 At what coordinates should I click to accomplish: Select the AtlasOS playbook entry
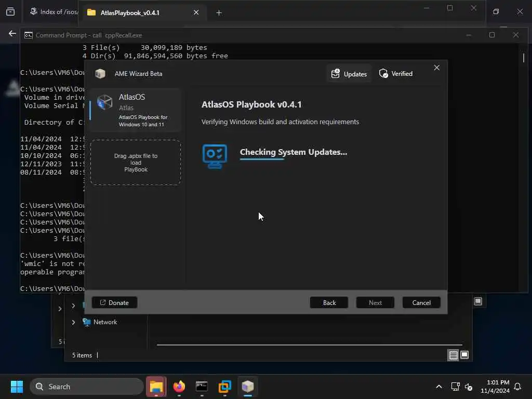pyautogui.click(x=136, y=110)
